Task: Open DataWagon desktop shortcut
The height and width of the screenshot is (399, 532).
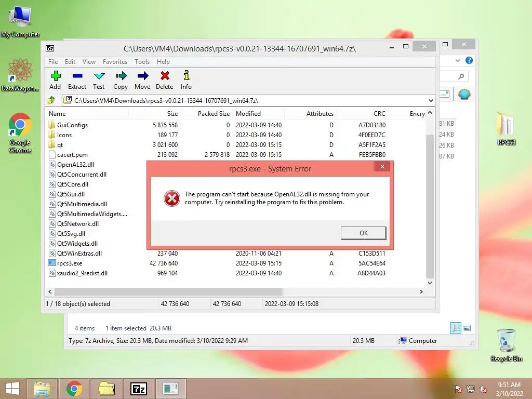Action: [x=20, y=75]
